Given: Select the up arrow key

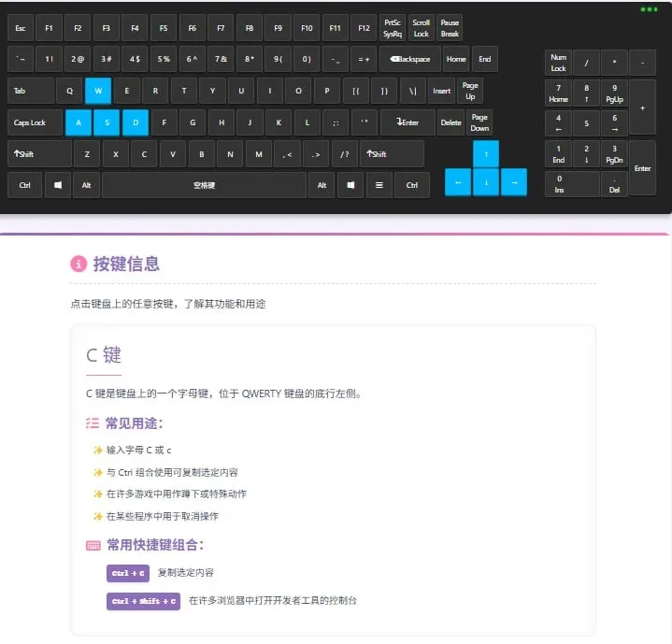Looking at the screenshot, I should click(486, 154).
